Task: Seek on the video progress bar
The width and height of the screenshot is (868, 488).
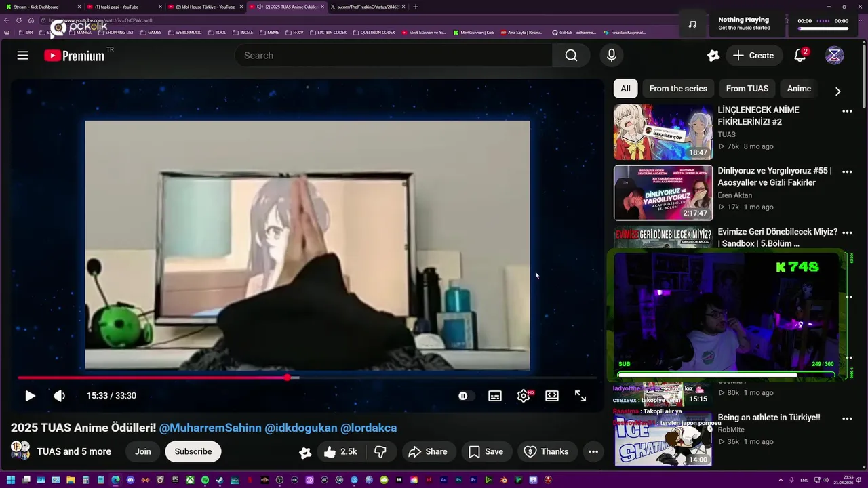Action: tap(307, 378)
